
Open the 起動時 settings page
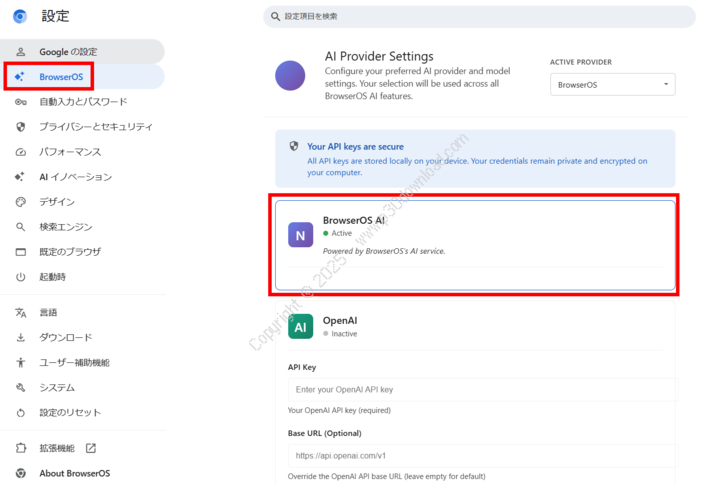pyautogui.click(x=54, y=277)
